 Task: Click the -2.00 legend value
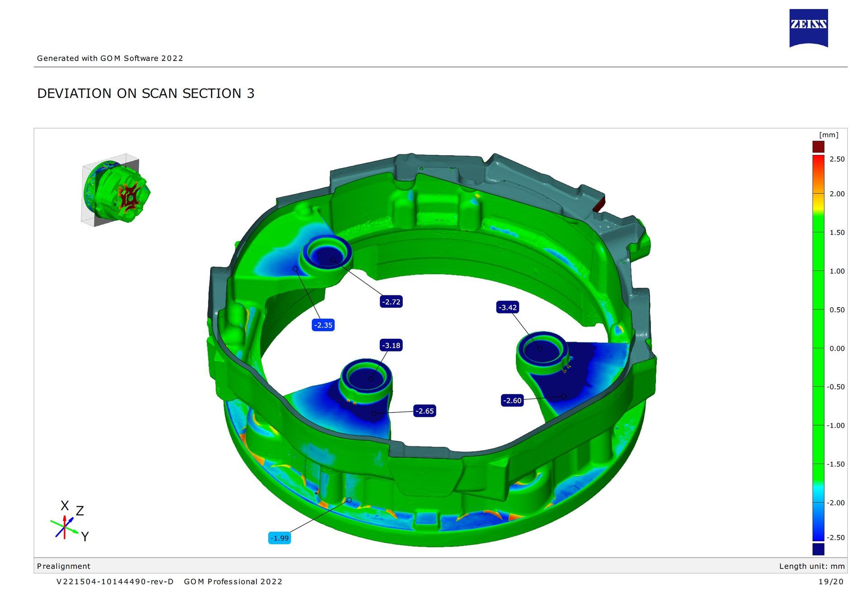[x=835, y=503]
